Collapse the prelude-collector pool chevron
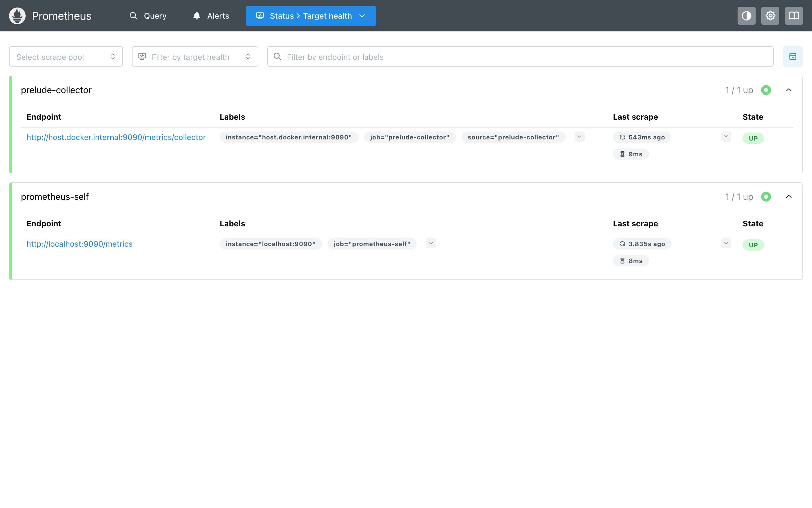 pos(789,90)
